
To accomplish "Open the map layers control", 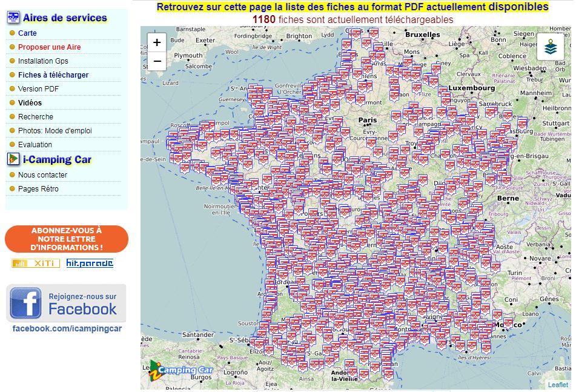I will pos(550,47).
